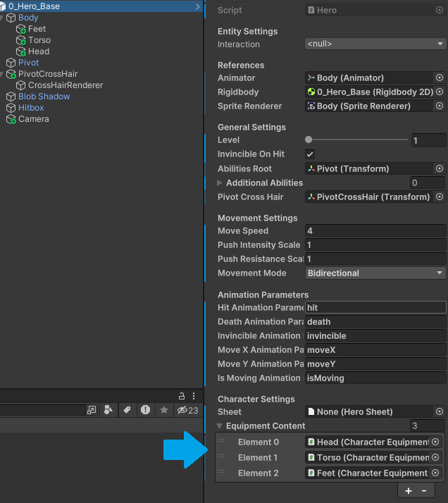
Task: Open object picker for Animator field
Action: pos(440,77)
